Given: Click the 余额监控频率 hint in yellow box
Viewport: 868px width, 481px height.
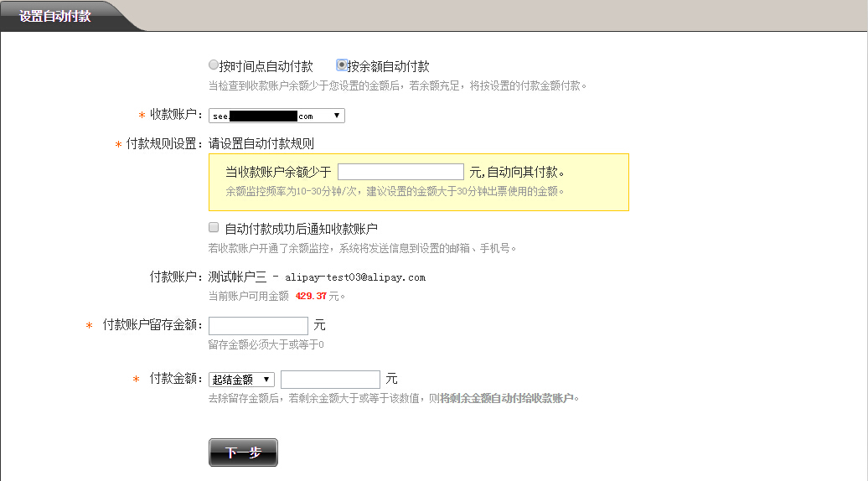Looking at the screenshot, I should [x=394, y=191].
